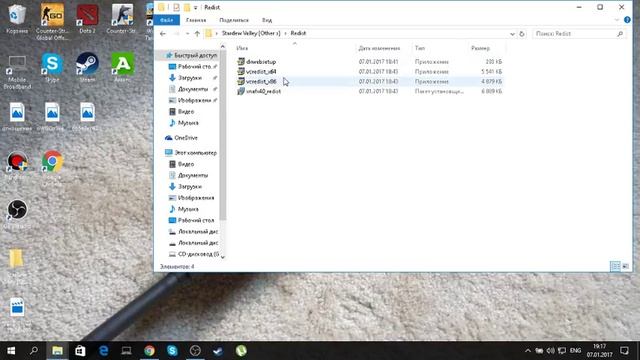Select the vcredist_x86 file
The height and width of the screenshot is (360, 640).
point(261,82)
